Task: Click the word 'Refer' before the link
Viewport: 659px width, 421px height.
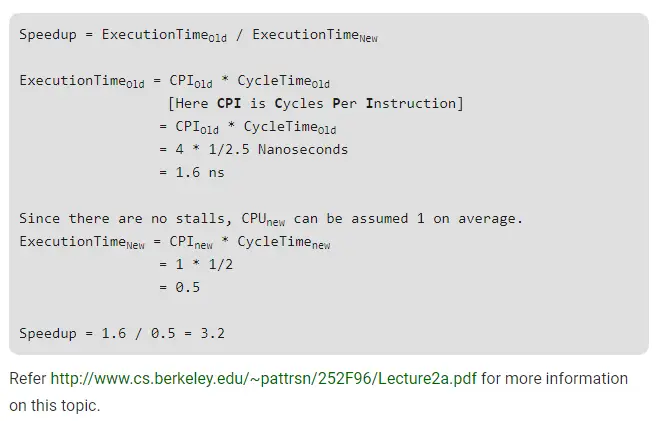Action: 27,379
